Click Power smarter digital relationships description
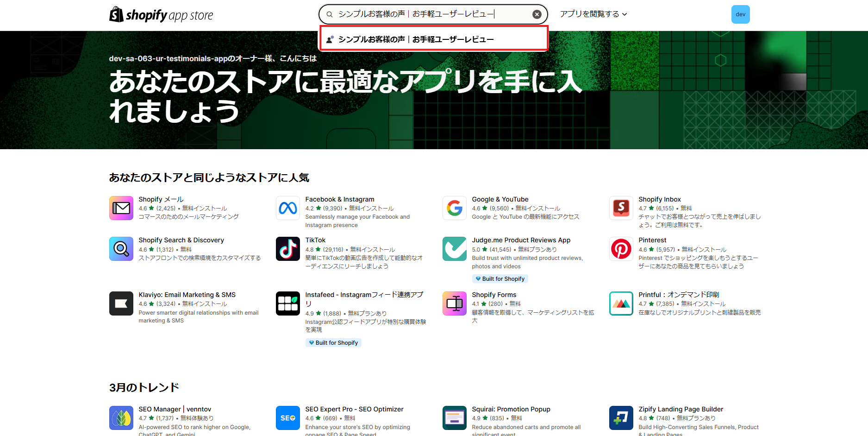The image size is (868, 436). point(199,317)
